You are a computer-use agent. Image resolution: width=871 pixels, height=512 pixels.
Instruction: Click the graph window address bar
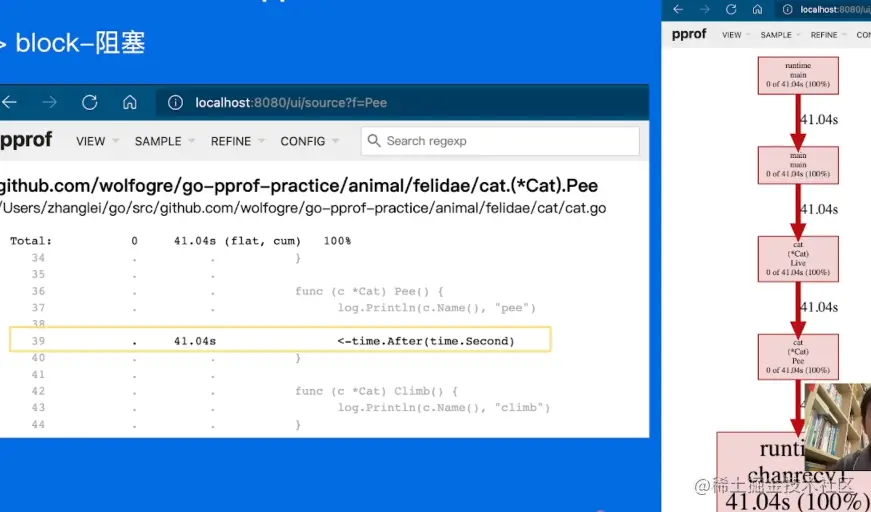point(822,9)
